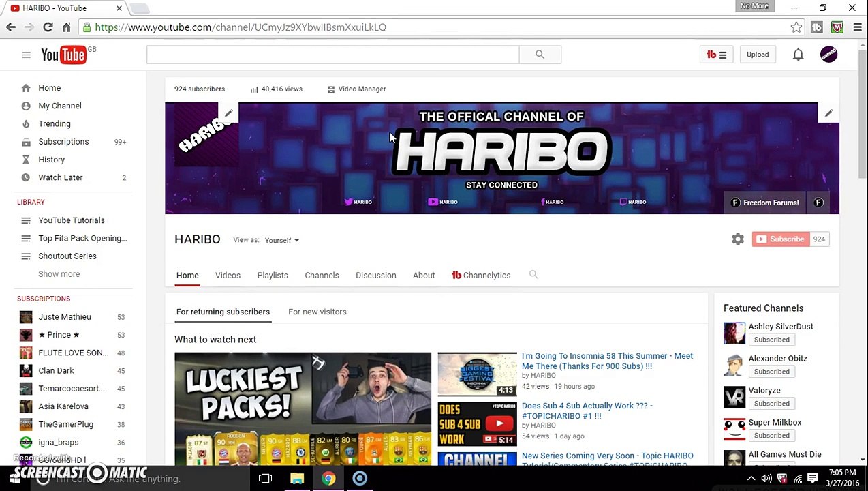Open the account avatar menu
The height and width of the screenshot is (491, 868).
click(x=828, y=55)
